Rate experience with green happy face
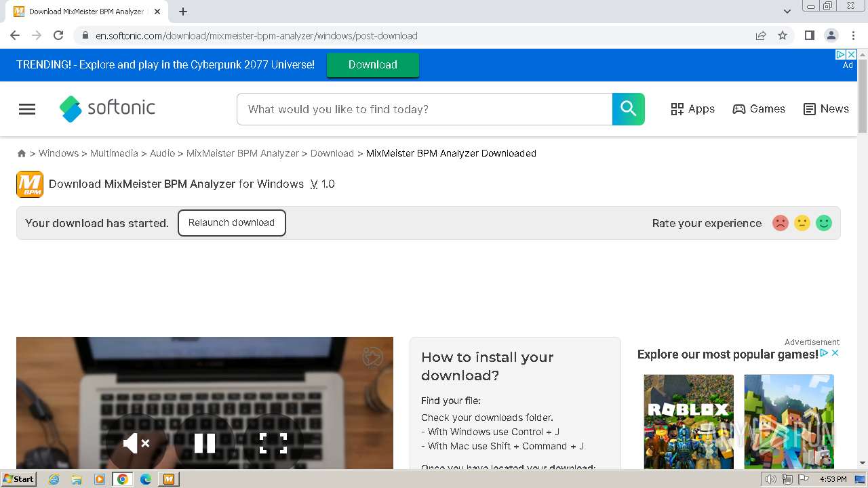The height and width of the screenshot is (488, 868). (824, 223)
